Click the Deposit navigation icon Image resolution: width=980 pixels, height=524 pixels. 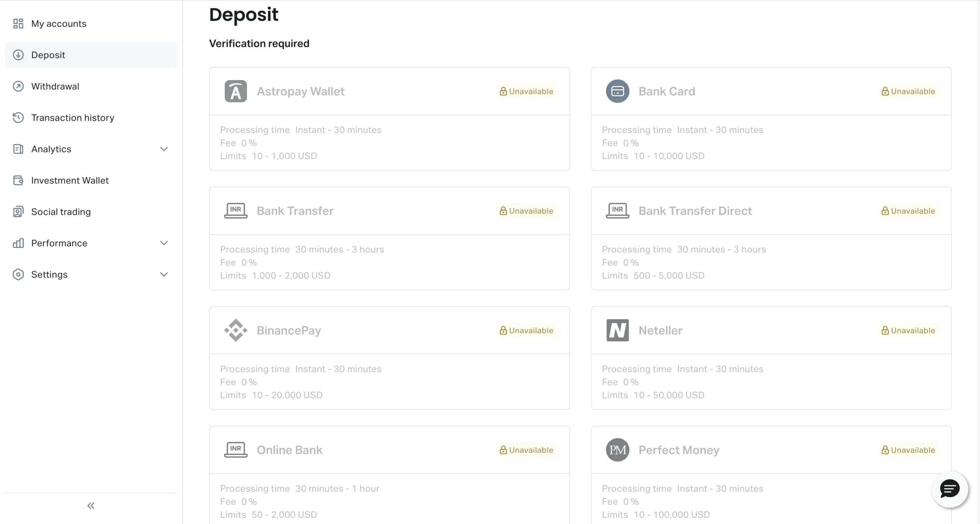coord(18,54)
